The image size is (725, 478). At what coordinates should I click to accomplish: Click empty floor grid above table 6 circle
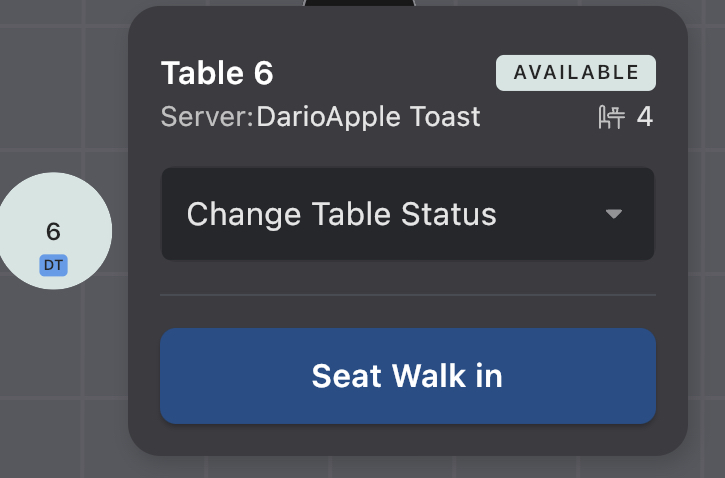tap(54, 100)
